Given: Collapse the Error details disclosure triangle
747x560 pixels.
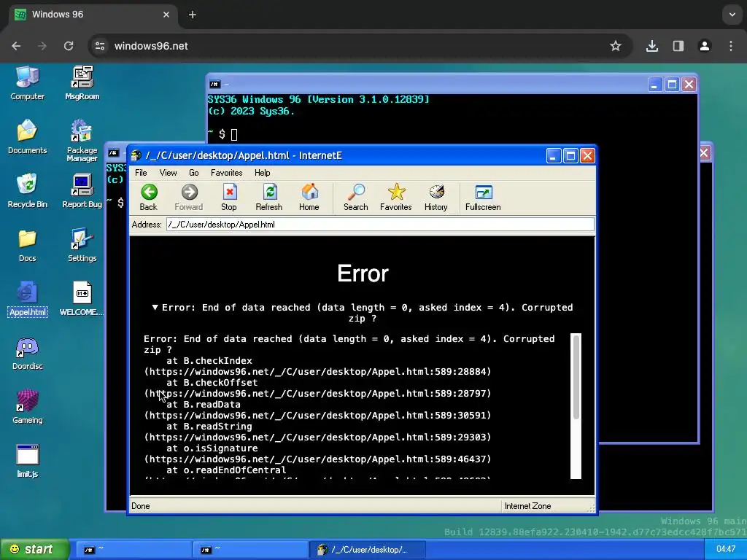Looking at the screenshot, I should (155, 307).
